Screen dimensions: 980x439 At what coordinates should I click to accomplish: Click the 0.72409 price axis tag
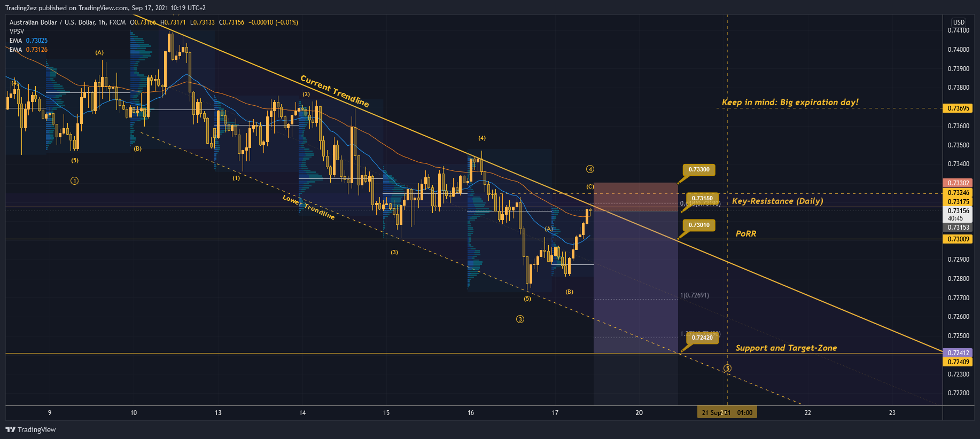click(958, 362)
